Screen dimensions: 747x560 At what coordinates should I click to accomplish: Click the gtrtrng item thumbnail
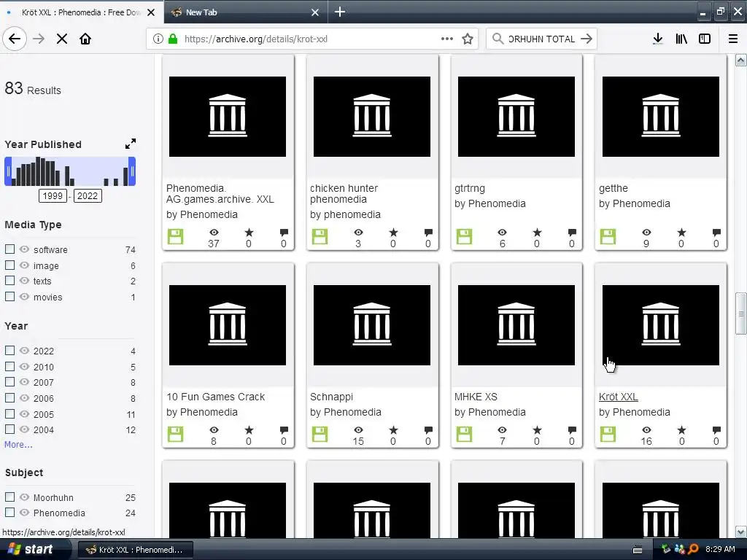pos(516,117)
